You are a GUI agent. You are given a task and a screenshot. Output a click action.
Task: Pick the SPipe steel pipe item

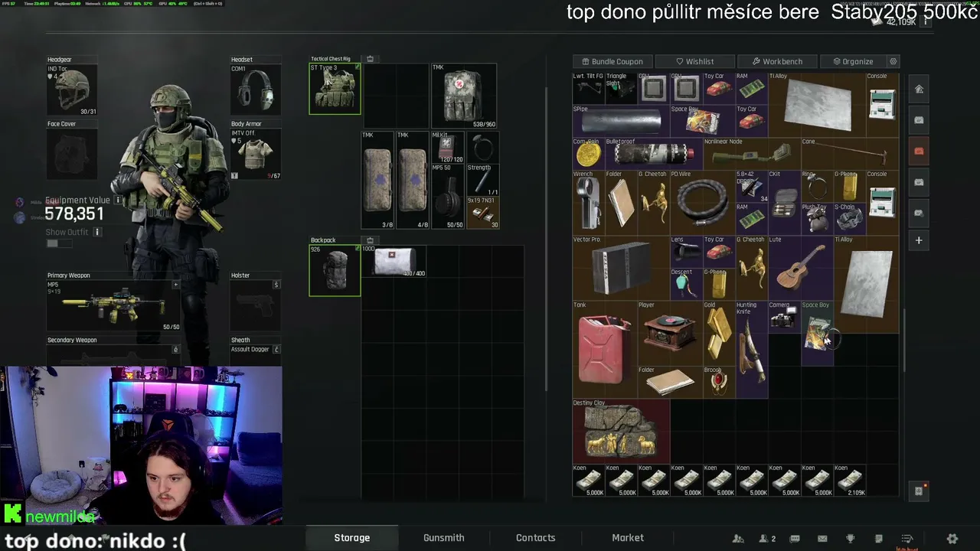(x=621, y=122)
